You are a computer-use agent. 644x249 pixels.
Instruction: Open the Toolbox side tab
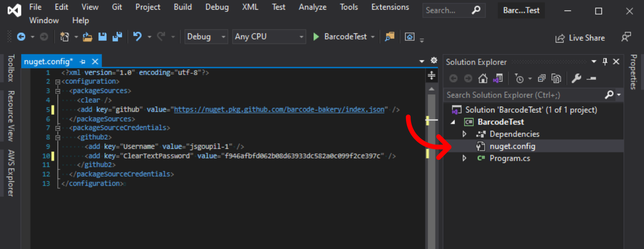pos(11,68)
